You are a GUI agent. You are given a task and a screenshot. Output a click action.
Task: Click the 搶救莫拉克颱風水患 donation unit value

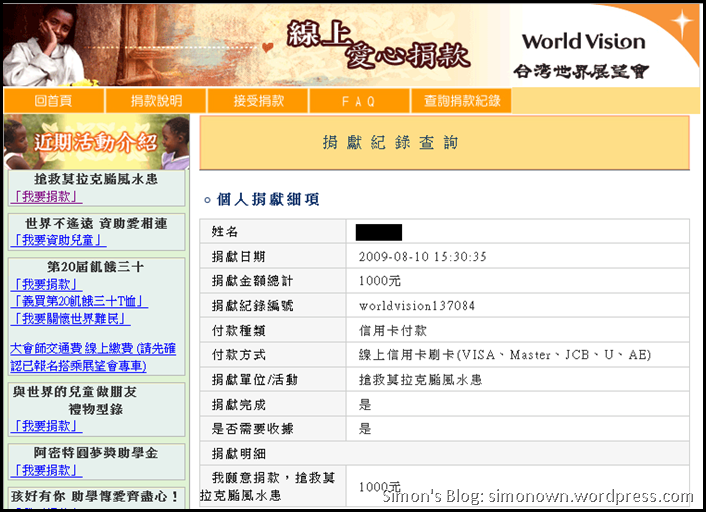coord(420,380)
